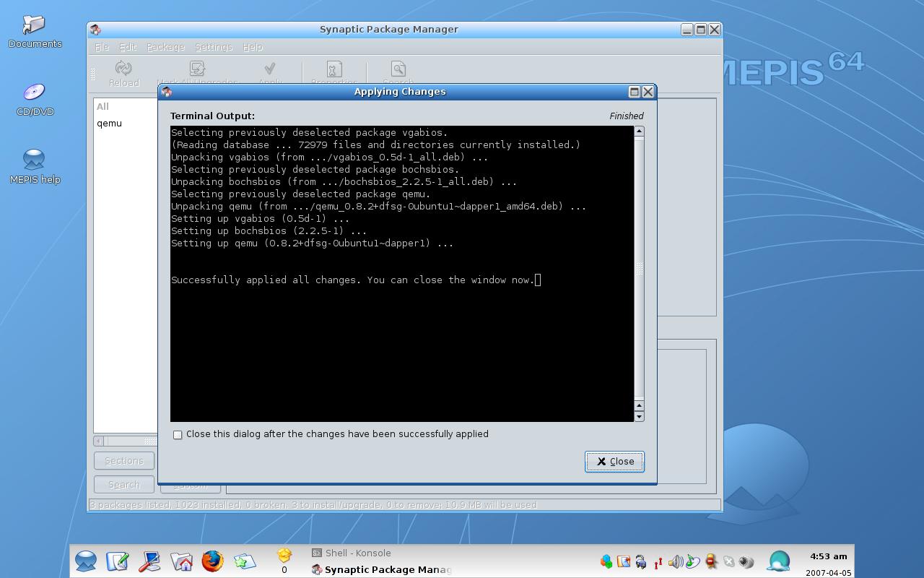924x578 pixels.
Task: Click the round camera-like tray icon
Action: tap(746, 561)
